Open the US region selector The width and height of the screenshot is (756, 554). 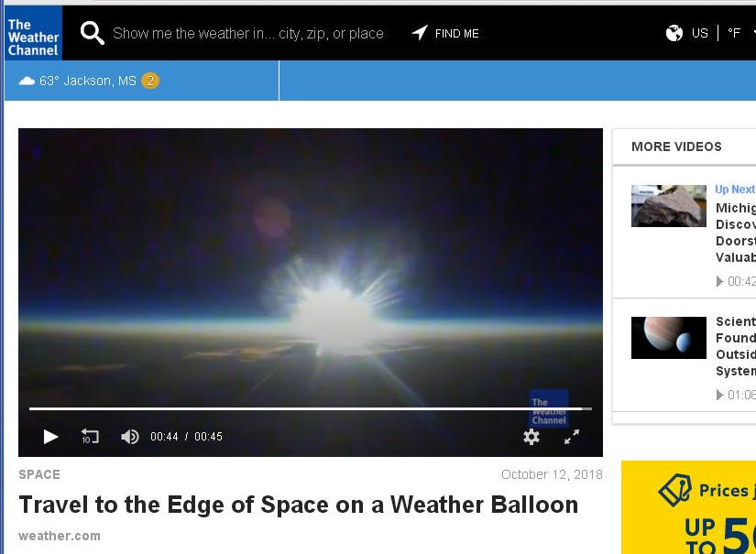pyautogui.click(x=700, y=33)
